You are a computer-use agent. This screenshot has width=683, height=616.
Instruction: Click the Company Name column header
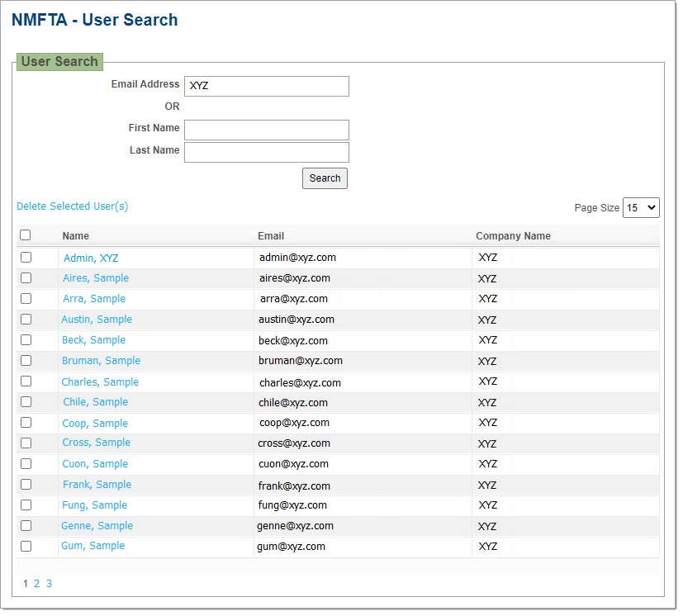click(513, 236)
